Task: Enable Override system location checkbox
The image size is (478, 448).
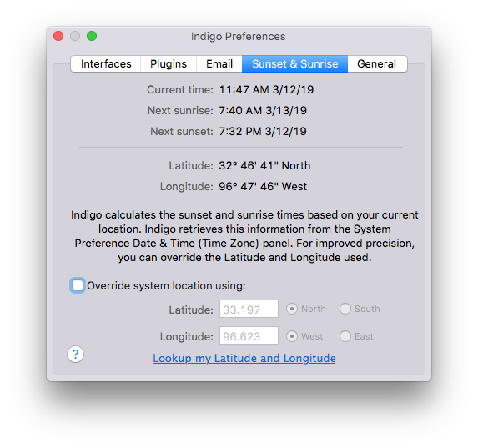Action: coord(78,285)
